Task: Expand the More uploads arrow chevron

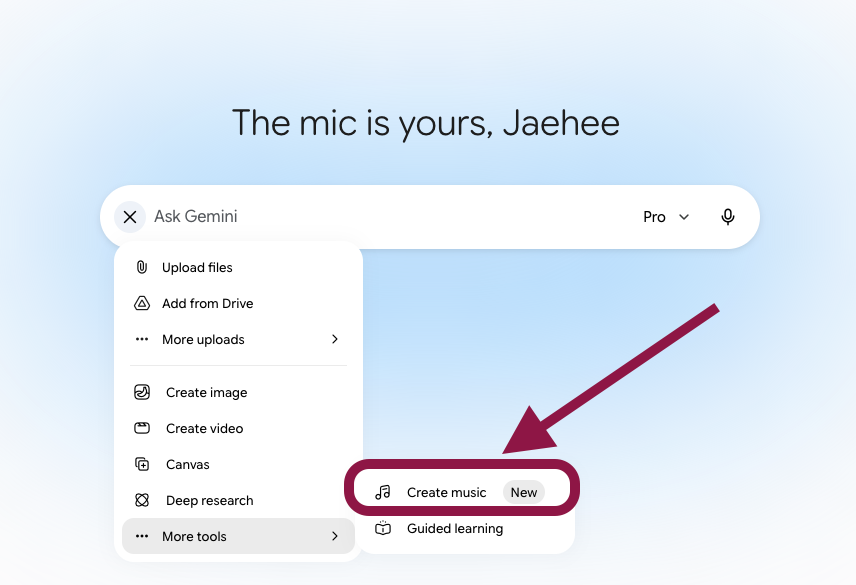Action: [x=335, y=339]
